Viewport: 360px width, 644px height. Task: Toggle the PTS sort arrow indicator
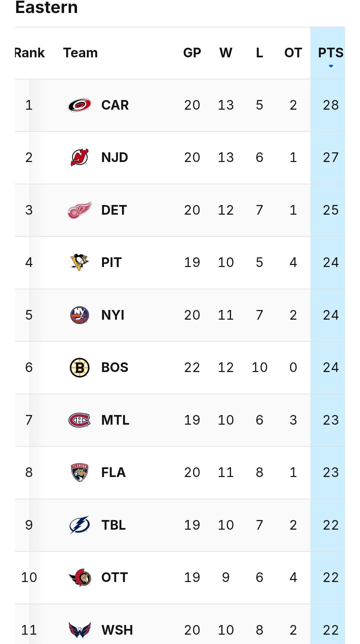(331, 66)
